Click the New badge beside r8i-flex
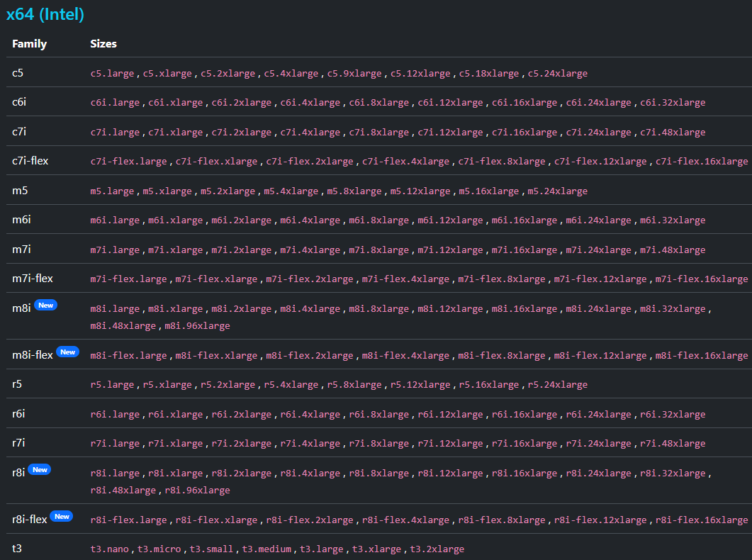 click(62, 516)
